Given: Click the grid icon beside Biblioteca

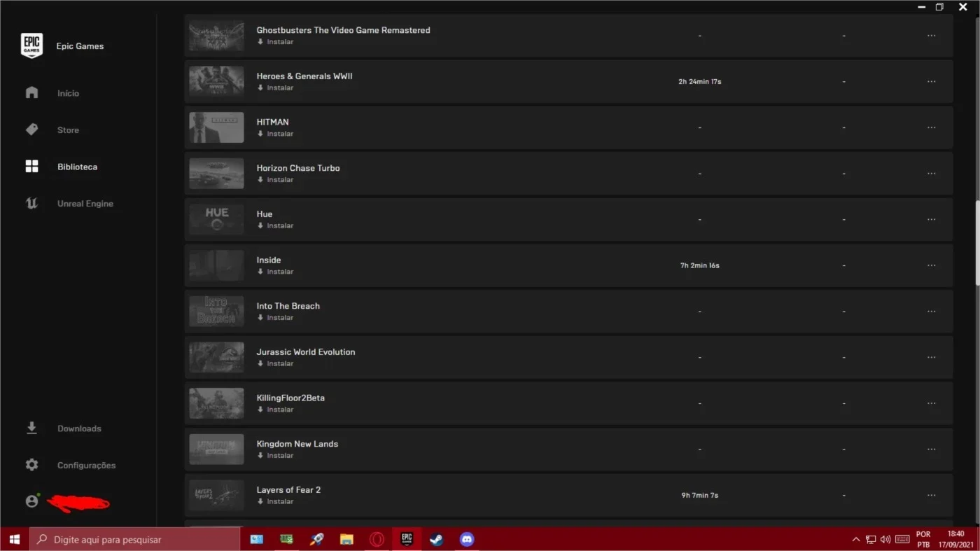Looking at the screenshot, I should [x=31, y=167].
